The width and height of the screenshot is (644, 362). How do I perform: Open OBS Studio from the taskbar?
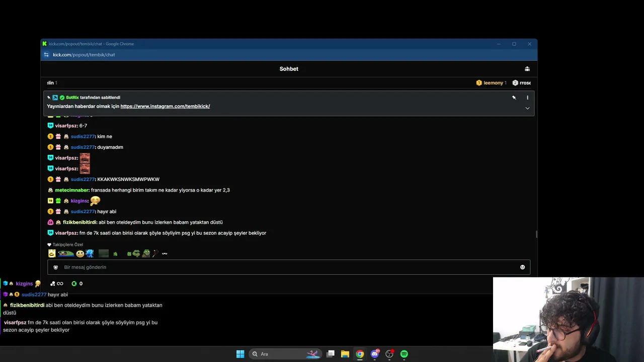click(389, 354)
